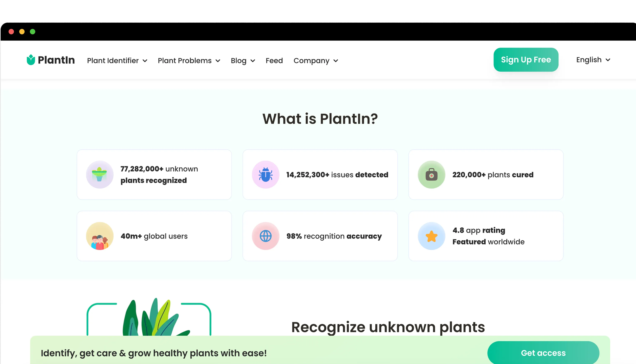
Task: Expand the Plant Problems dropdown menu
Action: tap(189, 60)
